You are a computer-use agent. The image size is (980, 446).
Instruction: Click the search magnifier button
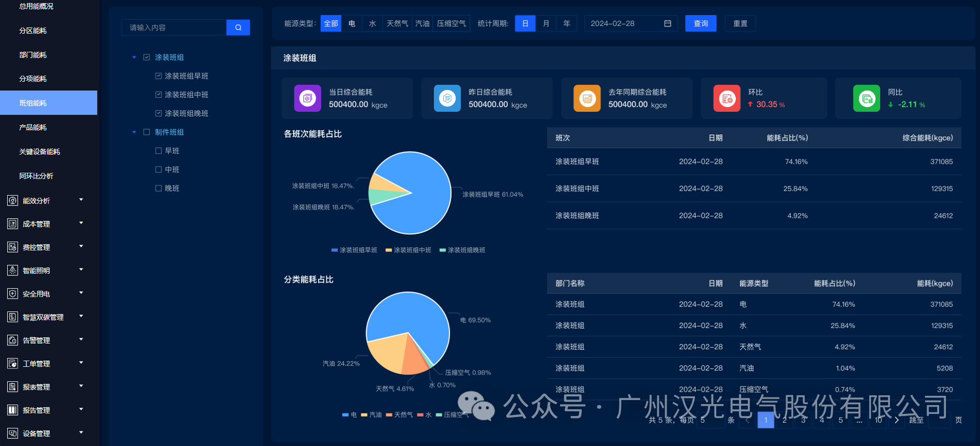click(238, 27)
